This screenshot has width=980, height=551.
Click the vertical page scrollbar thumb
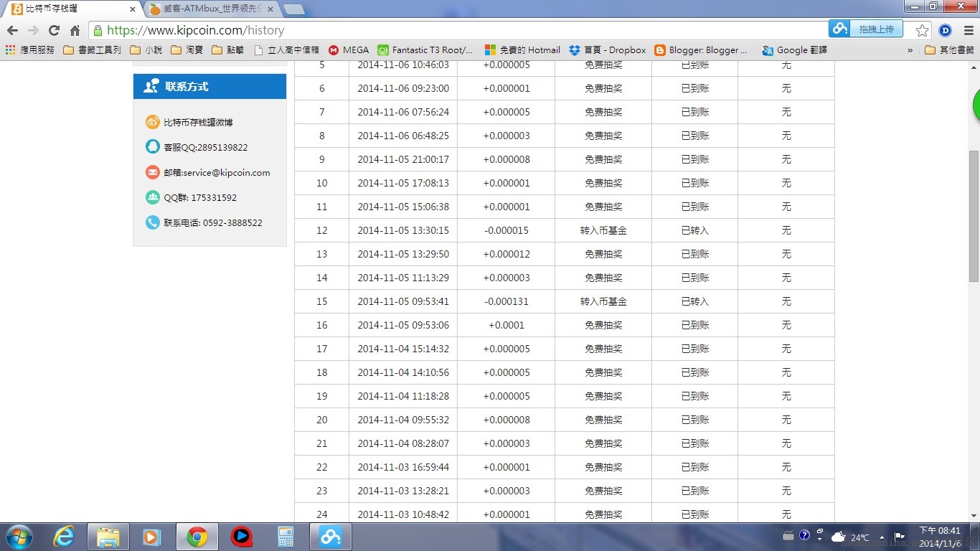coord(974,215)
